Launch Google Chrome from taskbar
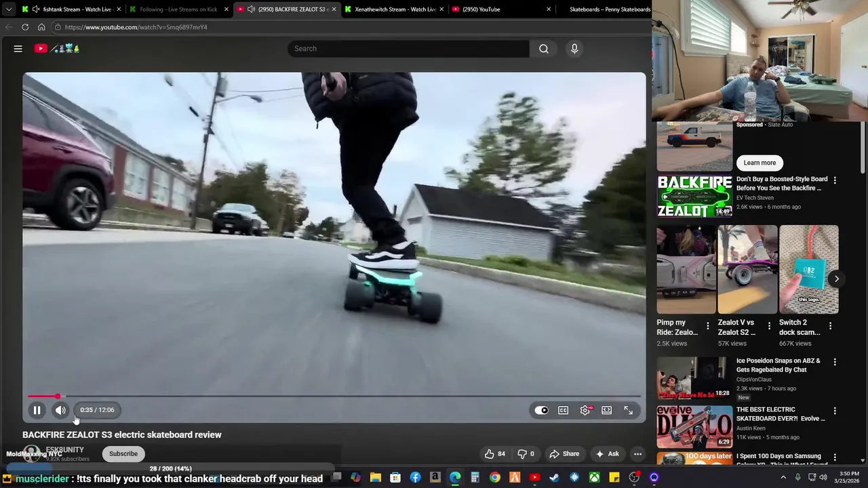 [x=495, y=478]
